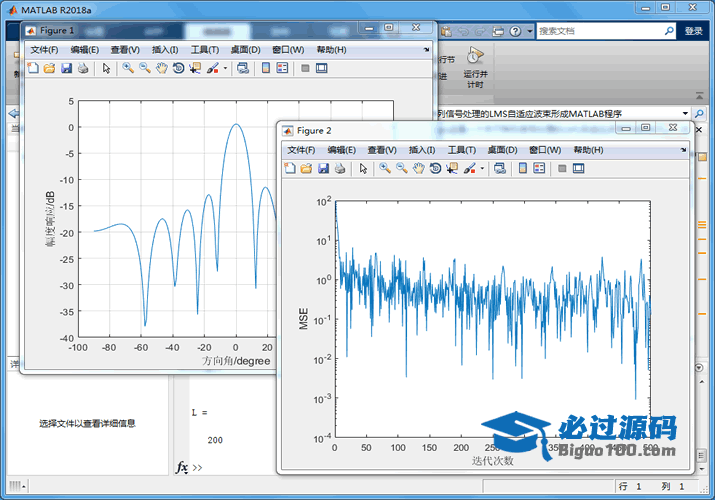Select Edit Plot arrow in Figure 1
Image resolution: width=715 pixels, height=500 pixels.
(106, 68)
